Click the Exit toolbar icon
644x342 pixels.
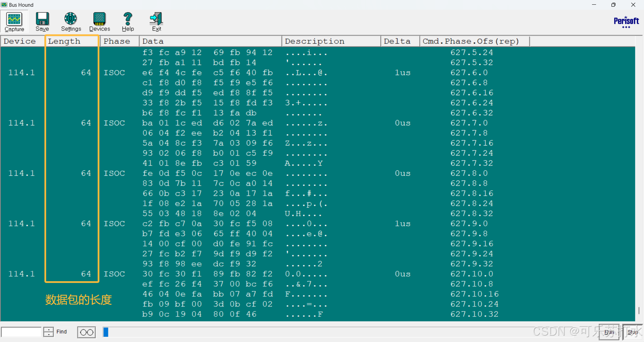click(x=156, y=22)
